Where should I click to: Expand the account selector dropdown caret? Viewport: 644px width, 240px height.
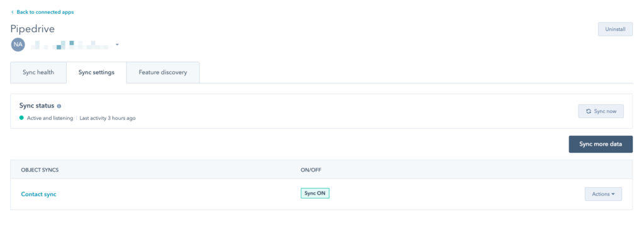point(117,45)
